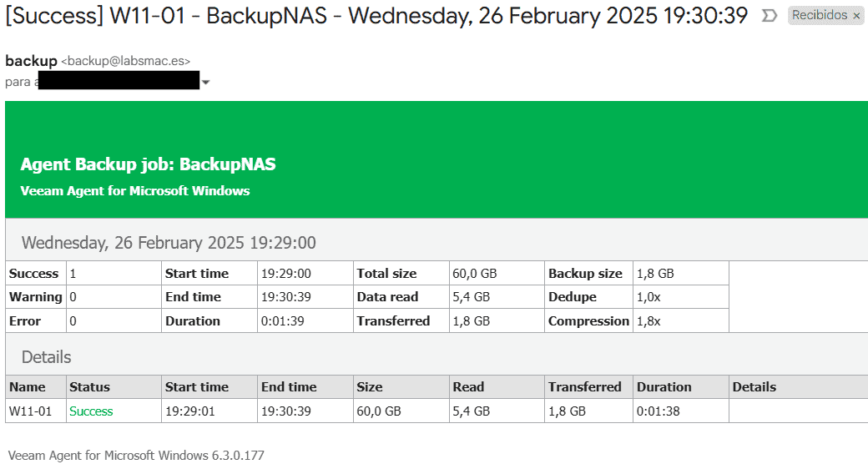Click the sender name backup

(x=31, y=61)
